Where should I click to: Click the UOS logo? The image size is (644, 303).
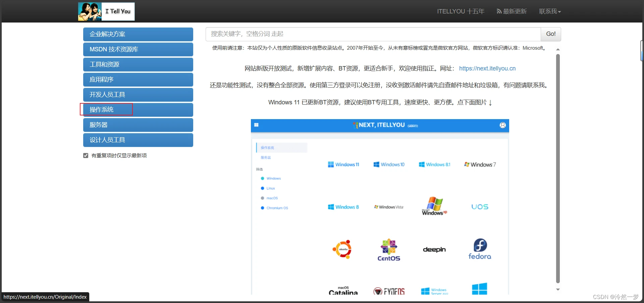coord(480,207)
